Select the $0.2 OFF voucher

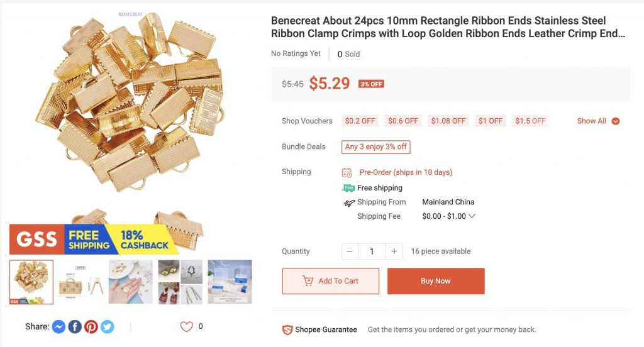[x=360, y=121]
